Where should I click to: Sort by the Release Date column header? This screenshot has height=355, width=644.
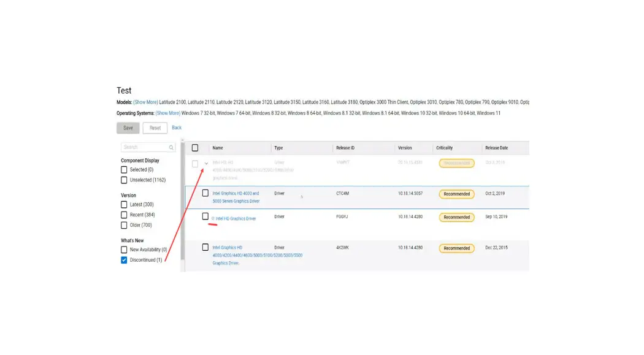496,148
